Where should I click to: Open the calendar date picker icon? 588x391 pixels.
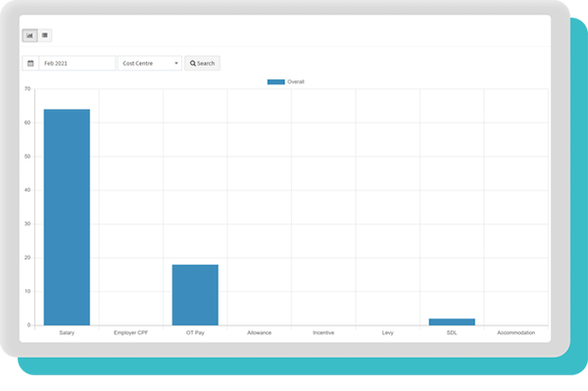click(30, 64)
